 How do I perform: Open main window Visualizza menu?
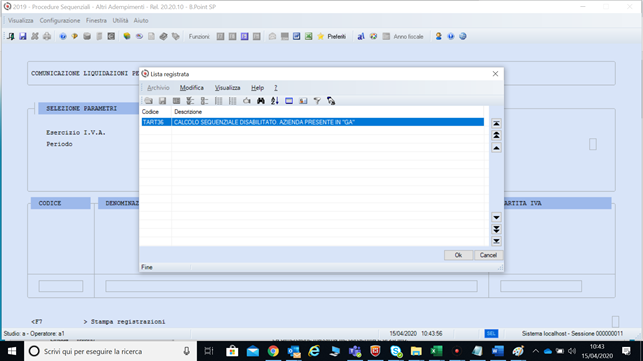21,21
